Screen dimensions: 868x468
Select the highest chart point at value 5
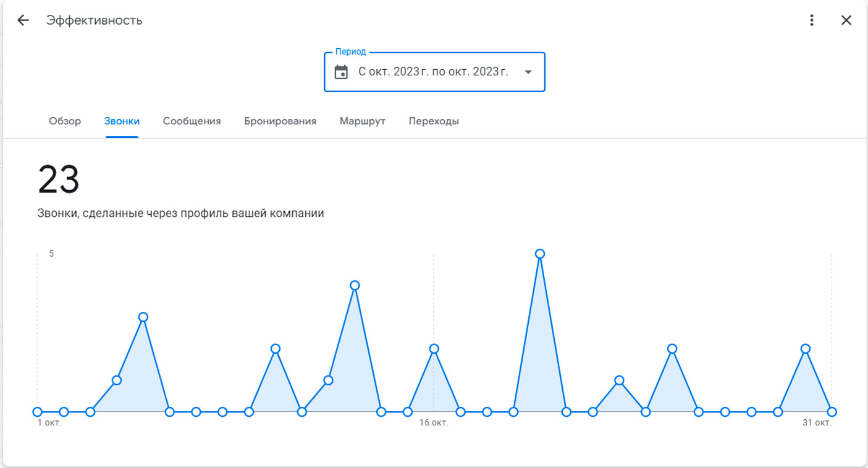point(540,254)
